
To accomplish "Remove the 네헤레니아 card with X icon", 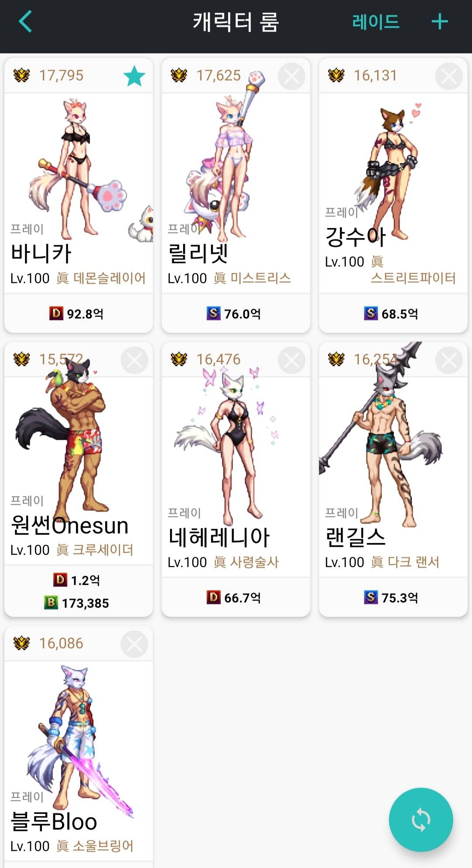I will (292, 360).
